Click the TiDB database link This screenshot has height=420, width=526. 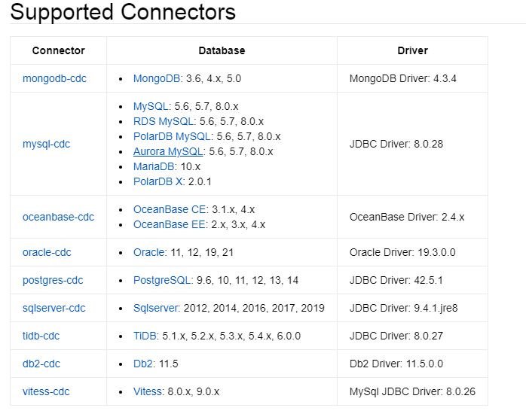click(x=145, y=336)
